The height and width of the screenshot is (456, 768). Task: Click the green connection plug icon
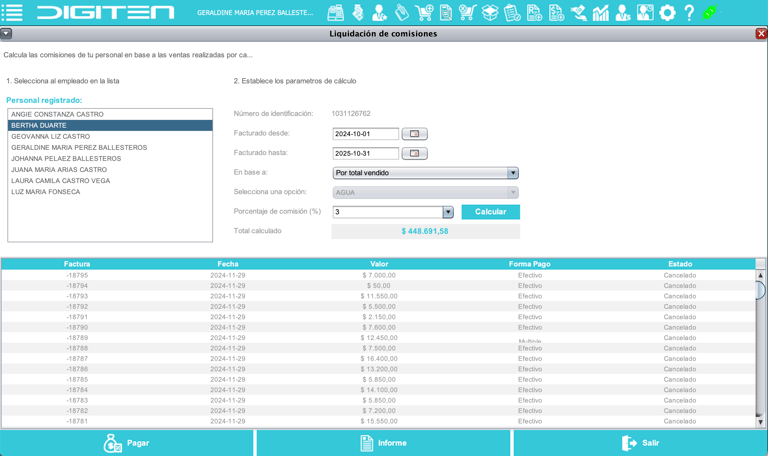(x=710, y=12)
